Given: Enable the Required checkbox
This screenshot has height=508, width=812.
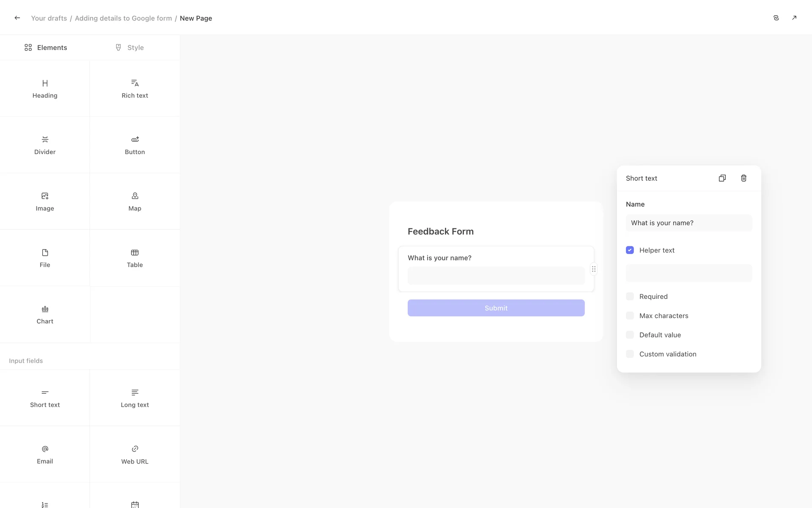Looking at the screenshot, I should pos(630,296).
